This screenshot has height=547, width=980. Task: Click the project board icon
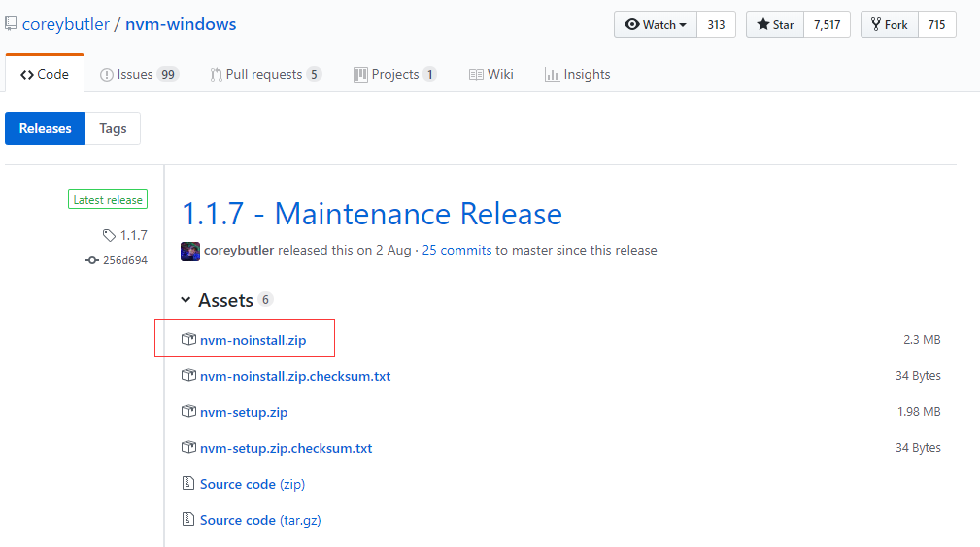(x=360, y=75)
